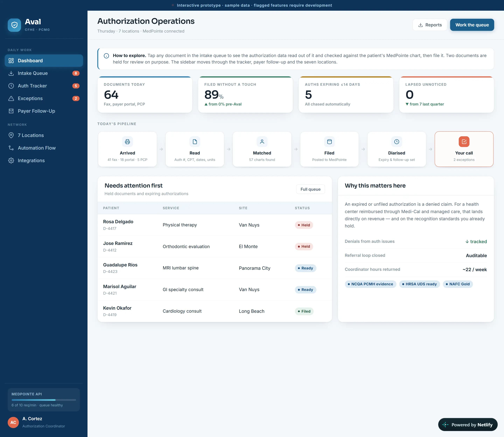Click the Full queue button
The image size is (504, 437).
pyautogui.click(x=311, y=189)
